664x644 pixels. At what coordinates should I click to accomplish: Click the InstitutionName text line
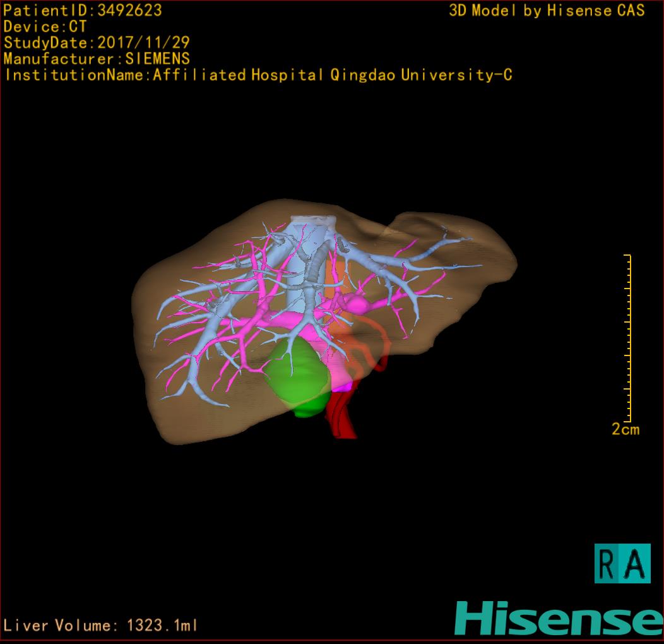point(258,75)
